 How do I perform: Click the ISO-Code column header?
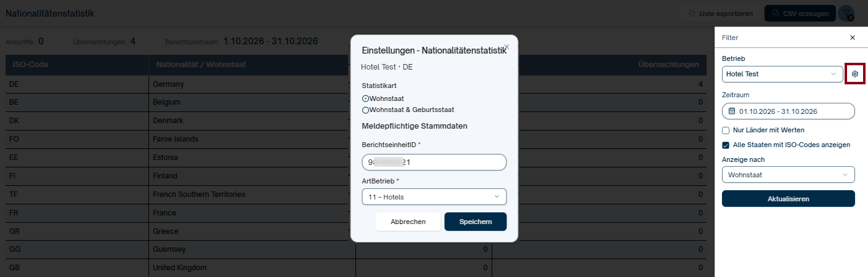[x=77, y=65]
